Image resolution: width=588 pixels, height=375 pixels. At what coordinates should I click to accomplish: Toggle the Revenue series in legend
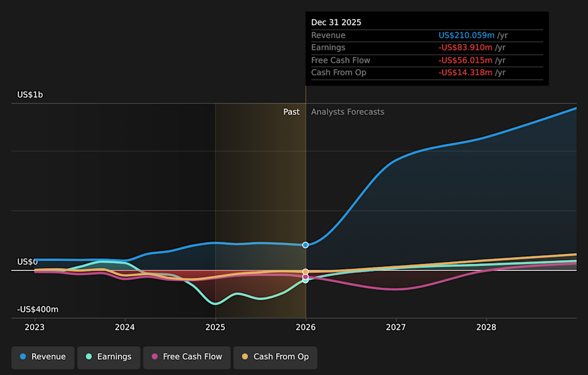pyautogui.click(x=43, y=357)
